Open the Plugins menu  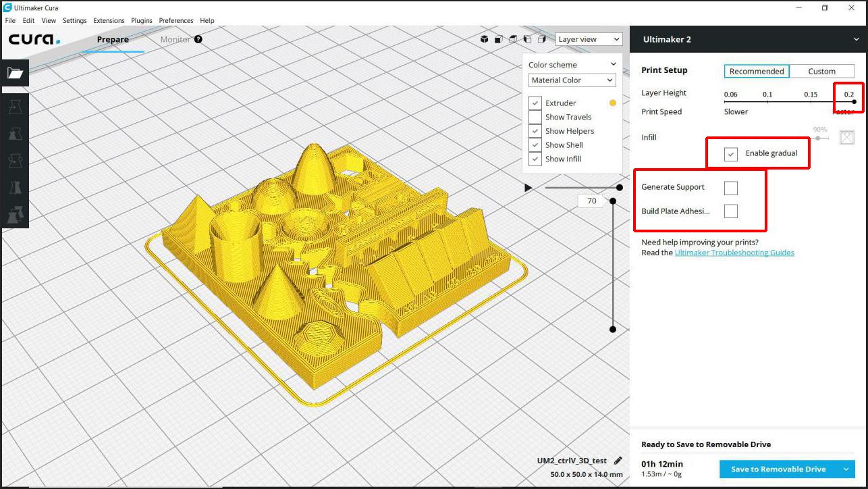click(x=142, y=20)
